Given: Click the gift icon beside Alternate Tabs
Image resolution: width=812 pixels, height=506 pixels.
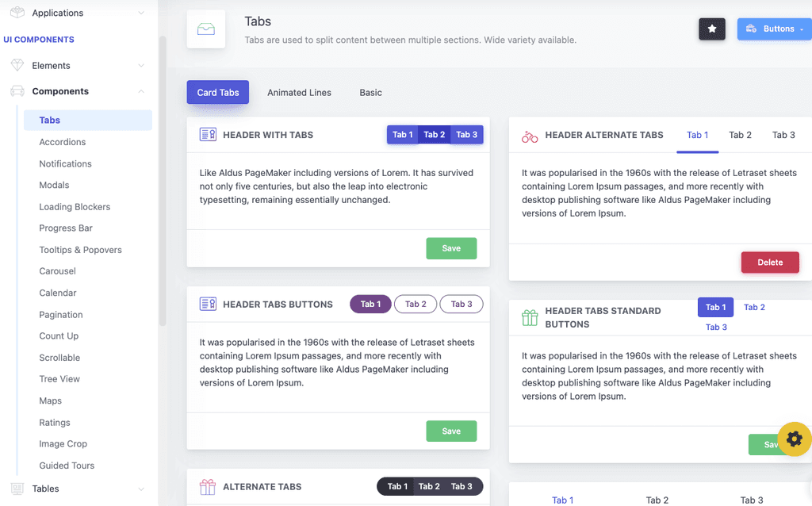Looking at the screenshot, I should click(207, 487).
